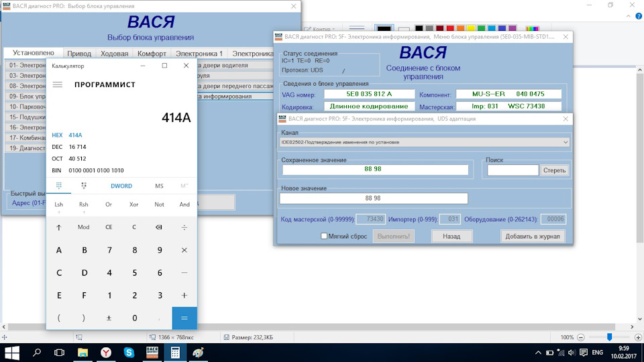Click the Xor operation key
This screenshot has height=362, width=644.
(x=134, y=204)
